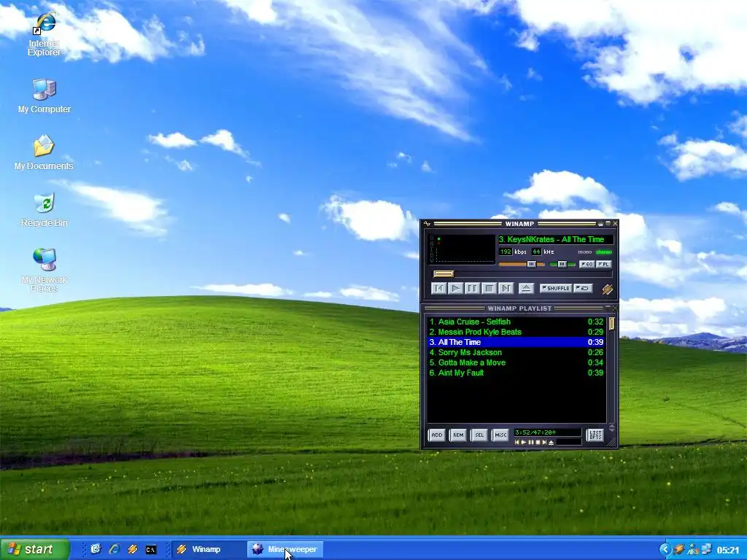Click the taskbar clock showing 05:21
This screenshot has height=560, width=747.
727,550
